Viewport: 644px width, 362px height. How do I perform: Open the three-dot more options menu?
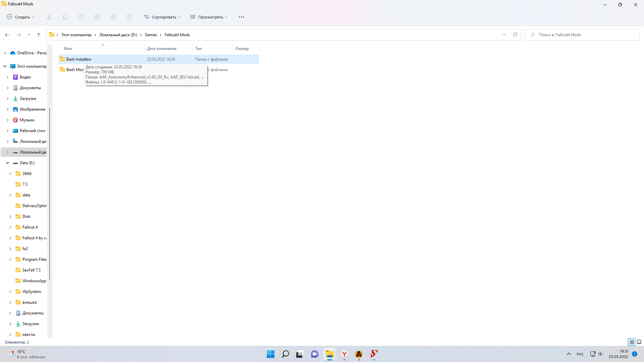(241, 17)
